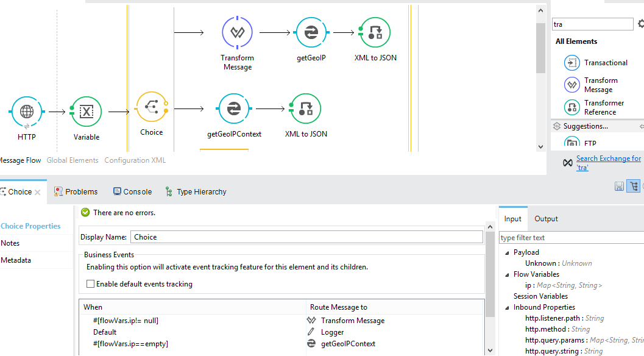Select XML to JSON after getGeoIP
The image size is (644, 356).
click(375, 32)
